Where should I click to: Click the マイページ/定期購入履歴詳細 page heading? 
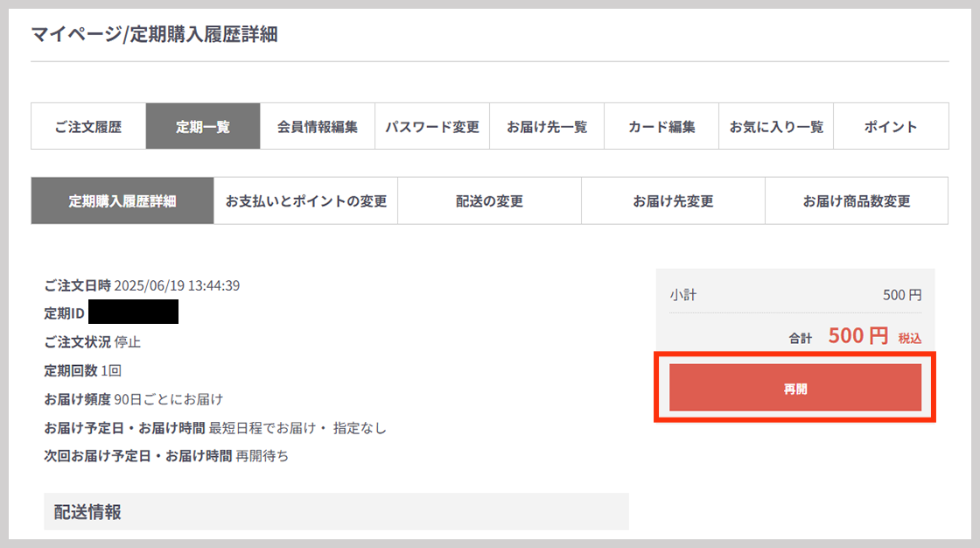click(x=154, y=35)
